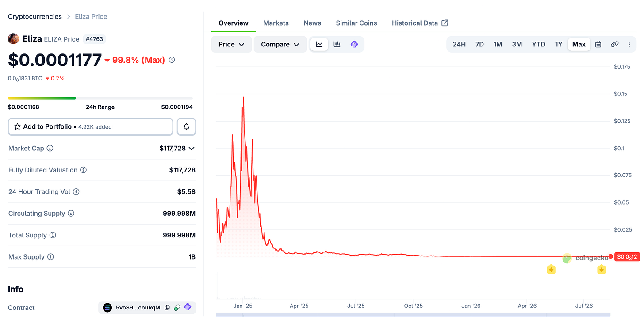Viewport: 644px width, 317px height.
Task: Click the info icon next to Market Cap
Action: click(50, 148)
